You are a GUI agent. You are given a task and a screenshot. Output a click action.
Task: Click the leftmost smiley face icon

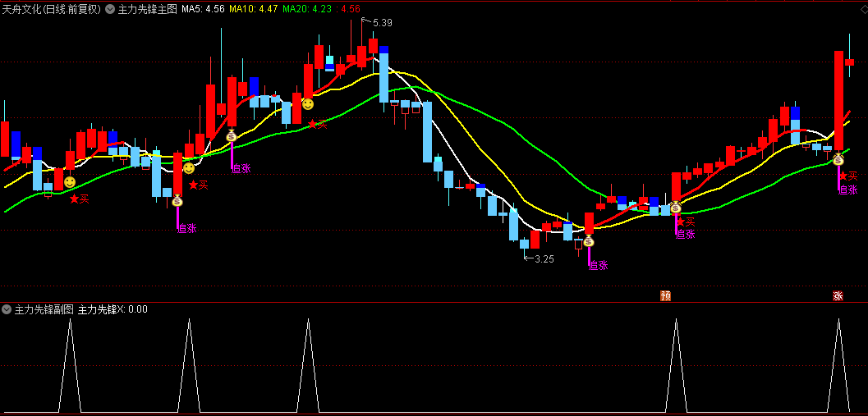[70, 181]
